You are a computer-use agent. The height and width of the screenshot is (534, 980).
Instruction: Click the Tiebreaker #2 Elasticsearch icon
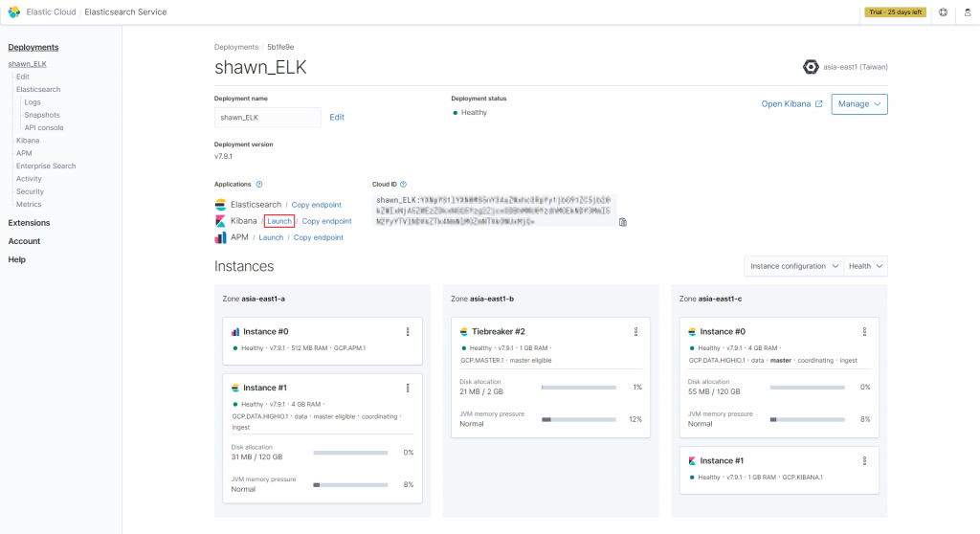(464, 332)
